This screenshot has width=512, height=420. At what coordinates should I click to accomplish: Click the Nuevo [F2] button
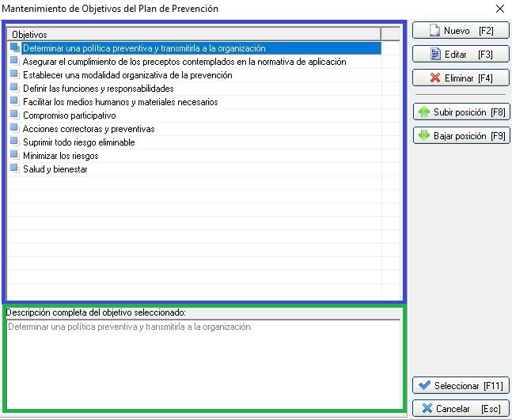coord(461,31)
